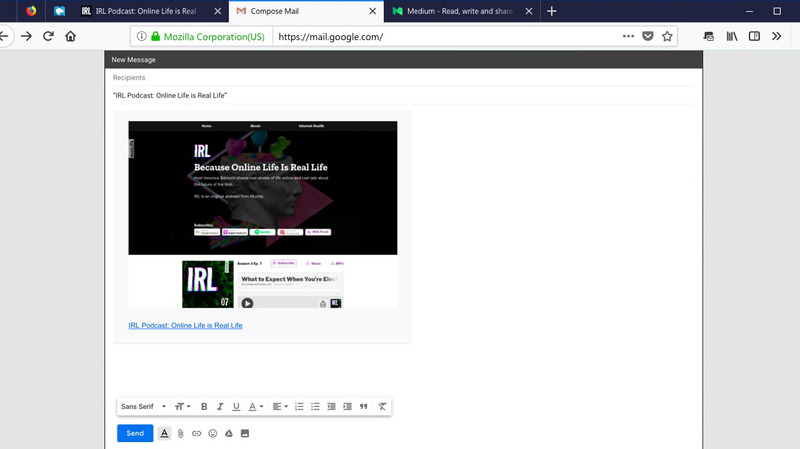Open the IRL Podcast screenshot thumbnail
Image resolution: width=800 pixels, height=449 pixels.
click(263, 214)
